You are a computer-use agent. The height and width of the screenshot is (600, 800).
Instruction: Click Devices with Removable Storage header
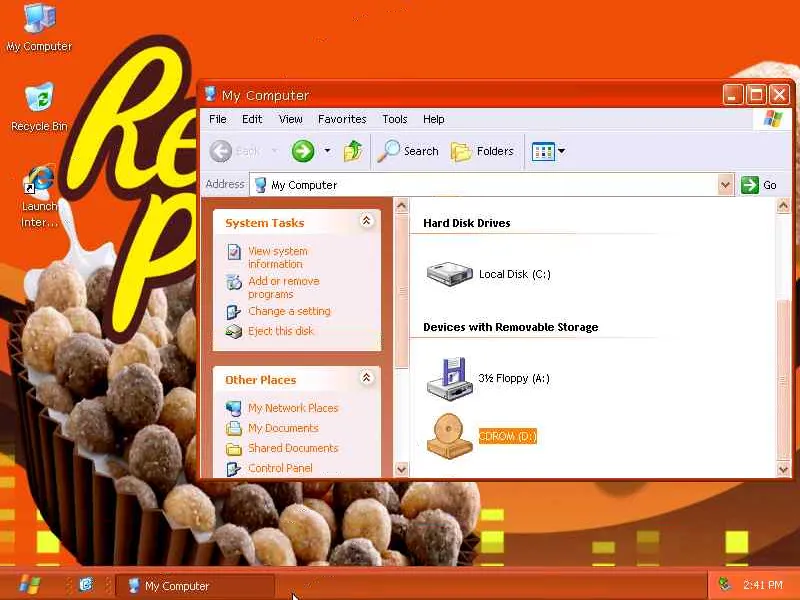pos(511,327)
